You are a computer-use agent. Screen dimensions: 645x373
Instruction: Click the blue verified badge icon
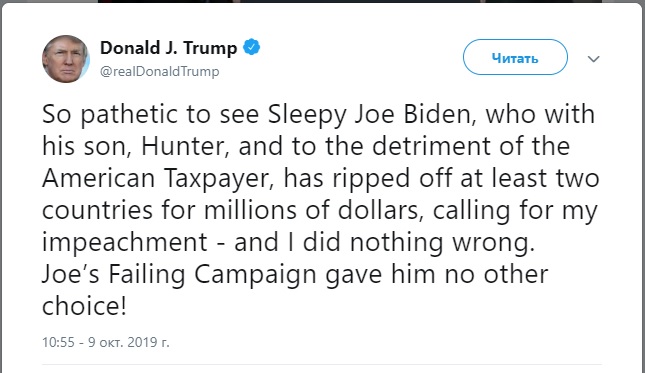pyautogui.click(x=251, y=47)
